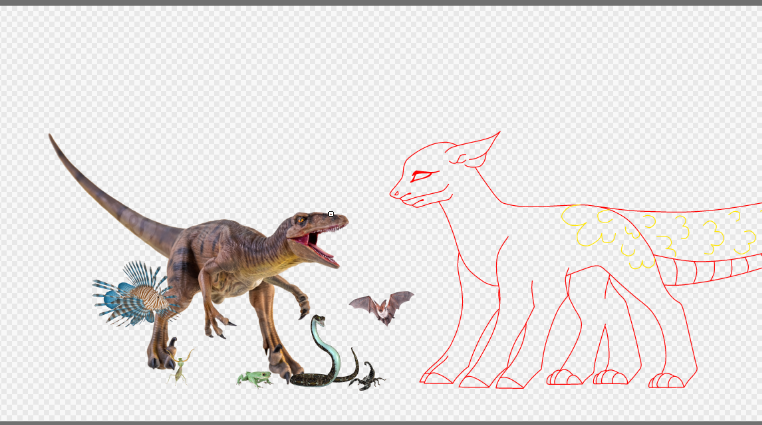Image resolution: width=762 pixels, height=425 pixels.
Task: Select the flying bat image
Action: pyautogui.click(x=381, y=307)
